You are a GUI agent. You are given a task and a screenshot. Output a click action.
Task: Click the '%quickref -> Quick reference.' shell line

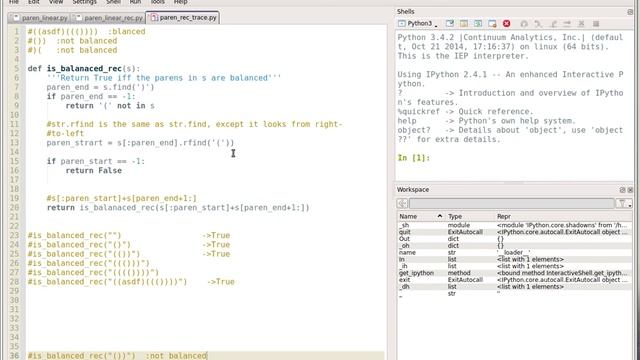pyautogui.click(x=466, y=112)
